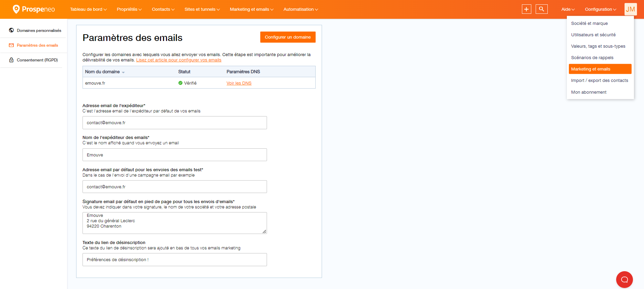Expand the Contacts menu

[x=163, y=9]
